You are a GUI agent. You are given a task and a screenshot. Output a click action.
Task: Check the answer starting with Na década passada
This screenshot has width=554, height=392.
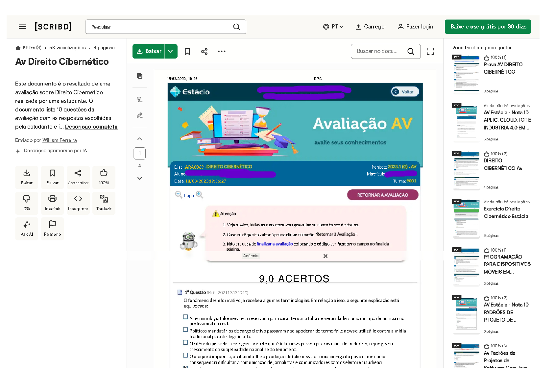[185, 342]
